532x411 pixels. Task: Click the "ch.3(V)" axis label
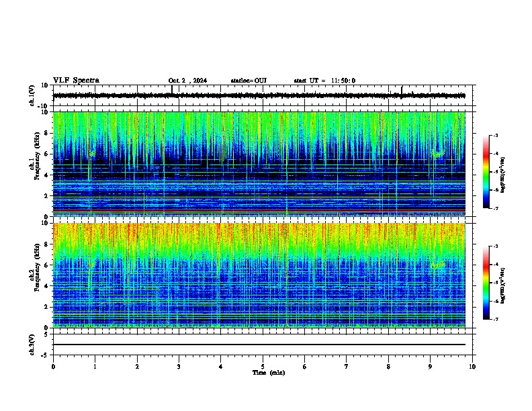pyautogui.click(x=32, y=345)
